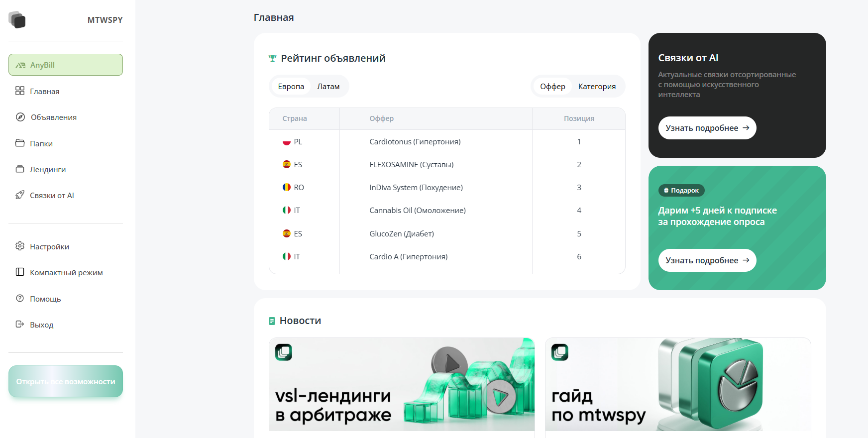868x438 pixels.
Task: Open the гайд по mtwspy news card
Action: (x=677, y=384)
